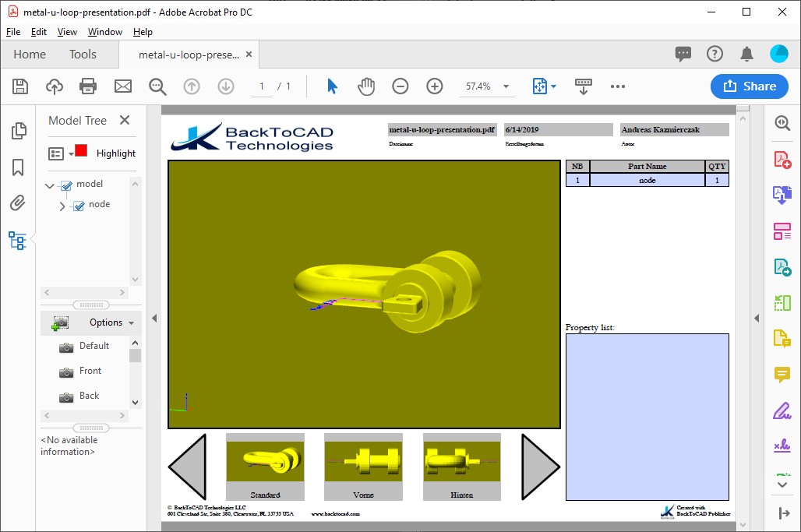801x532 pixels.
Task: Open the attachments paperclip panel
Action: click(17, 203)
